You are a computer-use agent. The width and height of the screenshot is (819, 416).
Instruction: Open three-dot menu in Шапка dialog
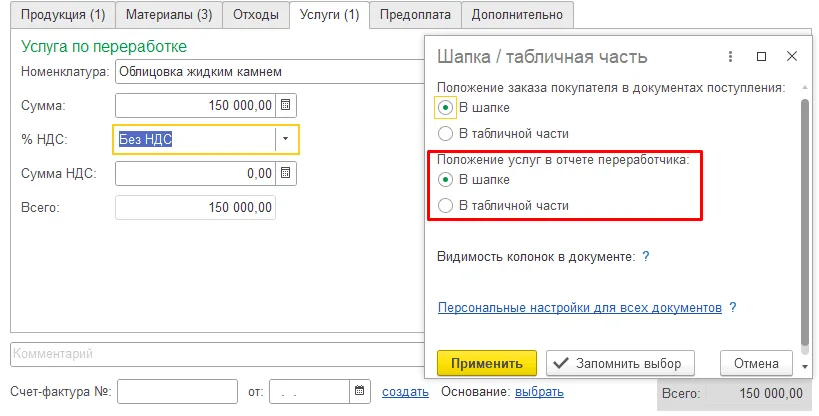tap(730, 56)
